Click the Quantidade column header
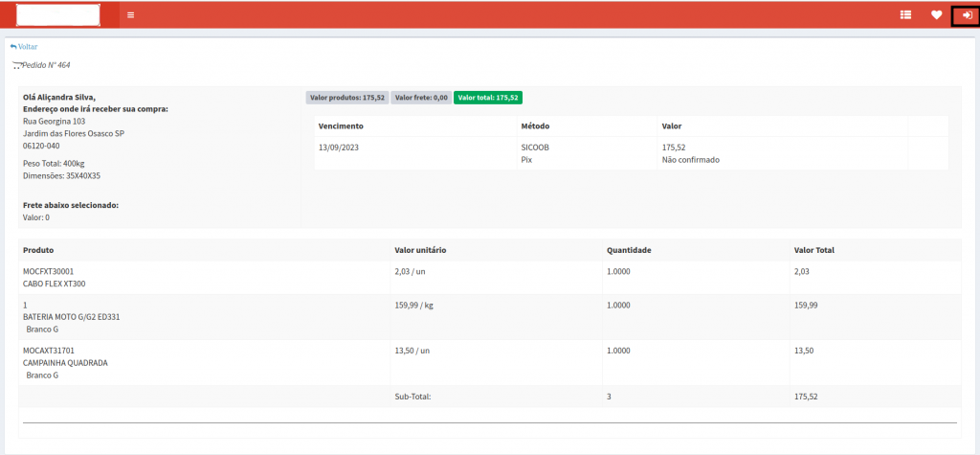 (629, 250)
